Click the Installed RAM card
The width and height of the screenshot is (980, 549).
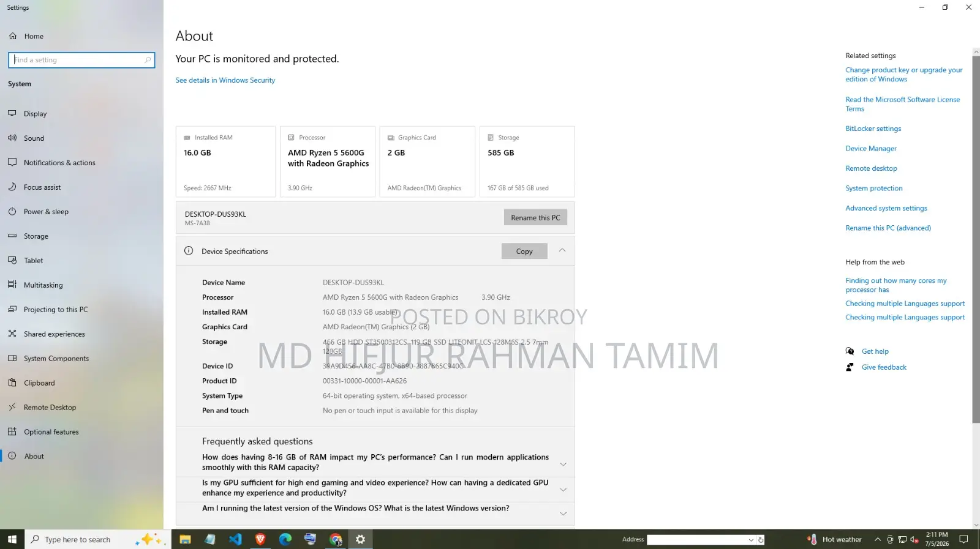click(225, 162)
